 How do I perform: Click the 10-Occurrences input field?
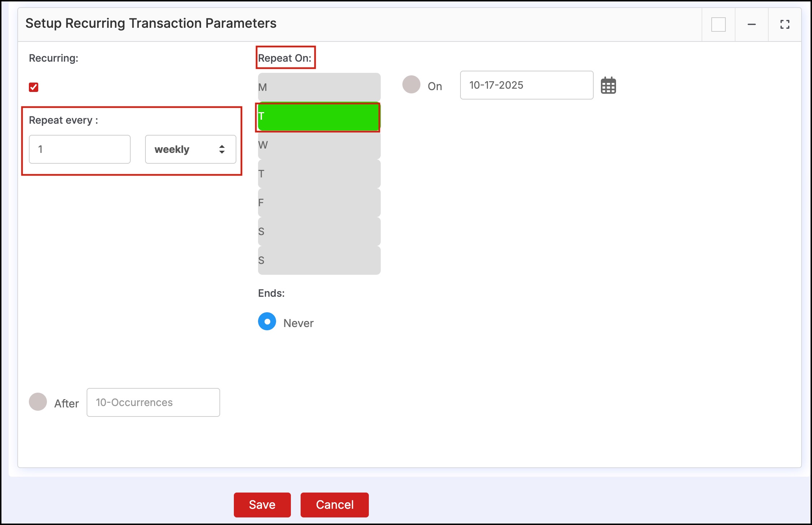coord(153,402)
